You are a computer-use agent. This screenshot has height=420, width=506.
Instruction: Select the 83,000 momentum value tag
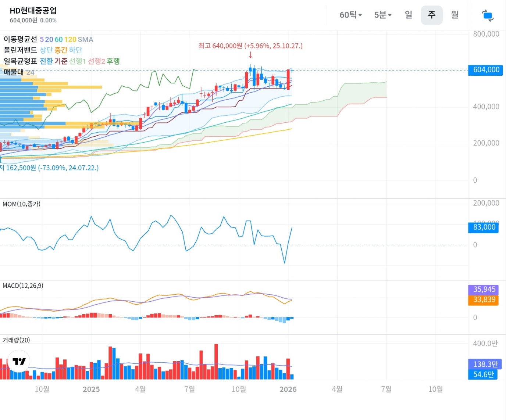(484, 227)
